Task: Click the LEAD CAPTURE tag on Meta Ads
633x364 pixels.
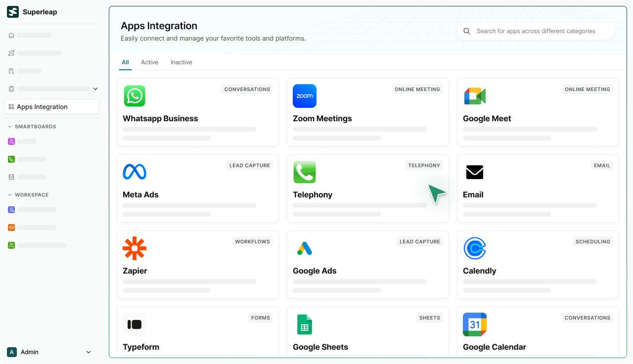Action: click(250, 166)
